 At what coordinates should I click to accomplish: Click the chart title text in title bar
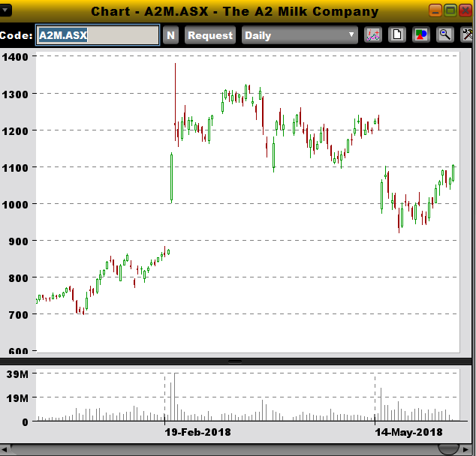point(235,11)
